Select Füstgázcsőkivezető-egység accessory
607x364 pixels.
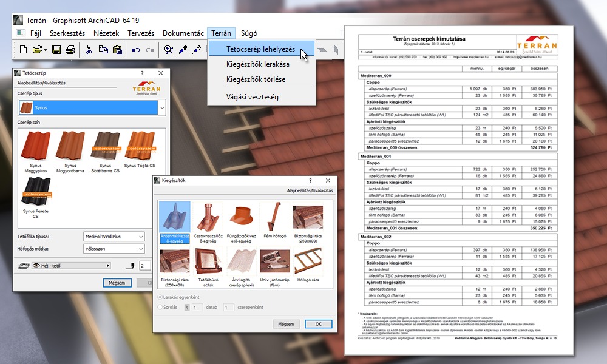pos(241,223)
